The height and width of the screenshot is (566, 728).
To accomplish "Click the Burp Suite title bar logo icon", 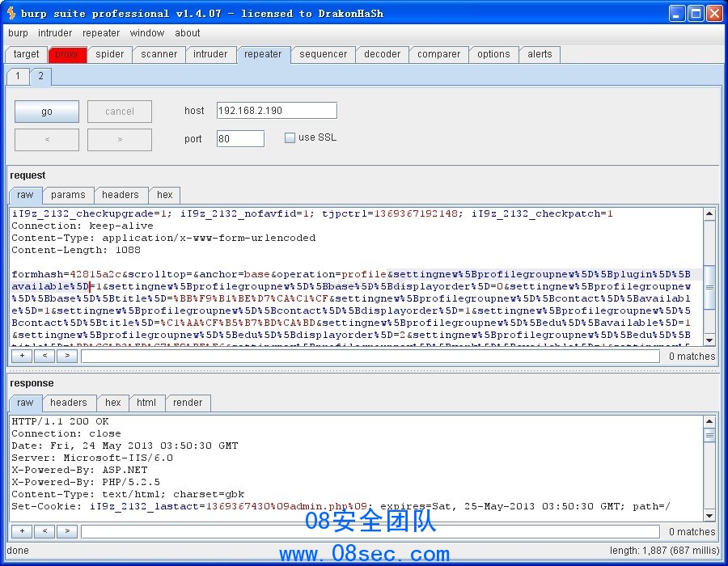I will [11, 13].
